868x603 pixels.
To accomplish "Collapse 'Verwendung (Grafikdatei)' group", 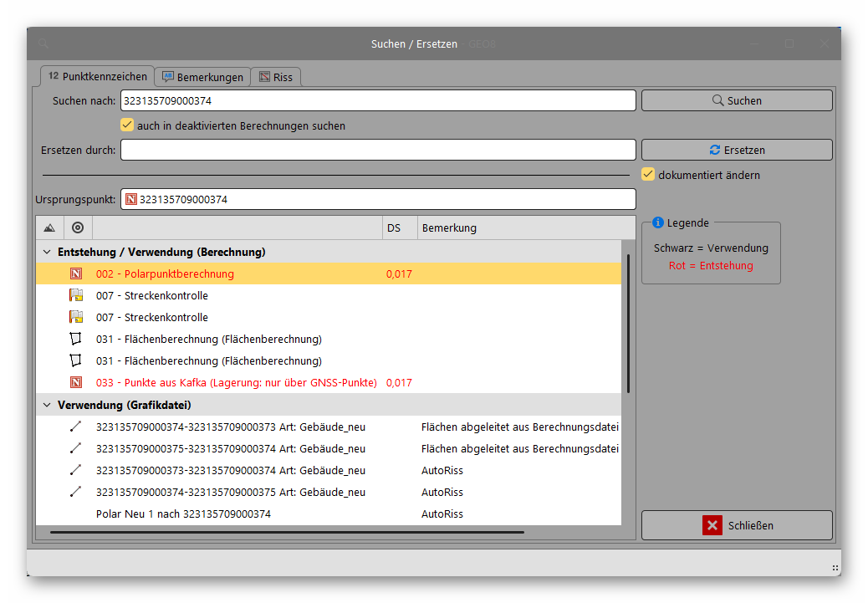I will (47, 406).
